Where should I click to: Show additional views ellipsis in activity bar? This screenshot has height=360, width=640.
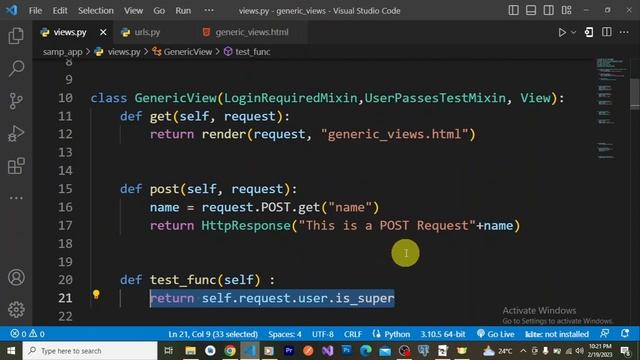16,198
